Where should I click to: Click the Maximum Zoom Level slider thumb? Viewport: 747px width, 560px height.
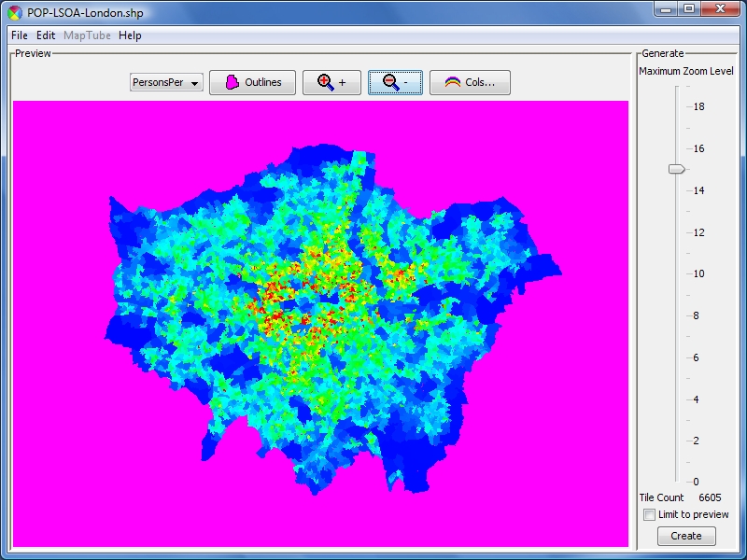(676, 169)
